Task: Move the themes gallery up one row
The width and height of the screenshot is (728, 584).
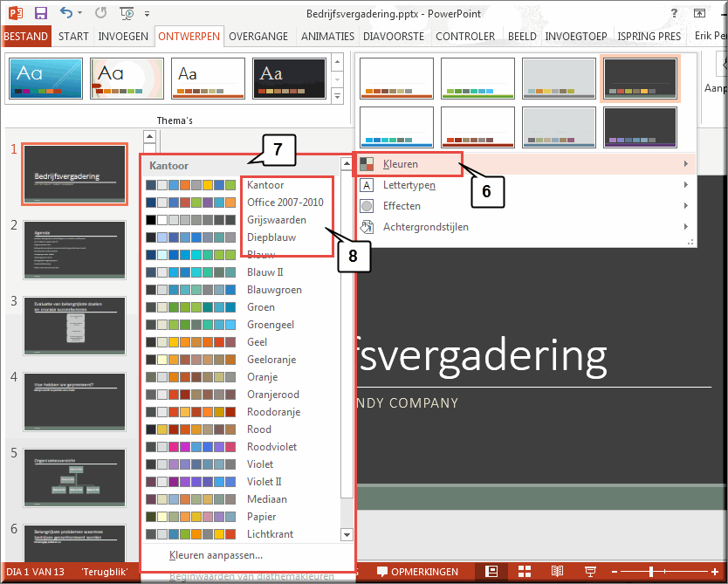Action: point(338,62)
